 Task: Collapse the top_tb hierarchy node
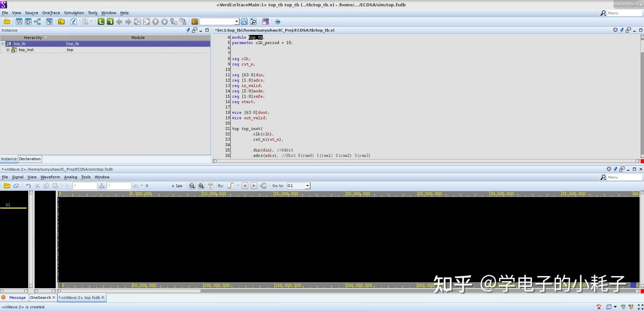click(x=3, y=44)
